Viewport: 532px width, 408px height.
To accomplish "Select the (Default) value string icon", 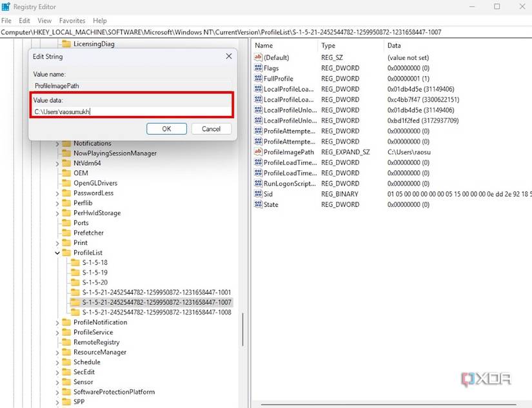I will [x=258, y=57].
